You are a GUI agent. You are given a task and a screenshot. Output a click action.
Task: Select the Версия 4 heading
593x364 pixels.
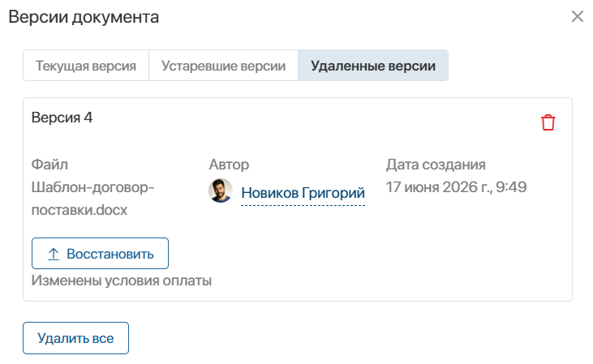click(62, 118)
